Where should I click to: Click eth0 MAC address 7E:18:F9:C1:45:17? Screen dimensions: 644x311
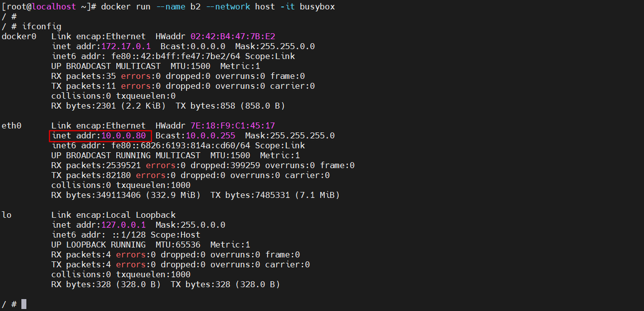(232, 126)
